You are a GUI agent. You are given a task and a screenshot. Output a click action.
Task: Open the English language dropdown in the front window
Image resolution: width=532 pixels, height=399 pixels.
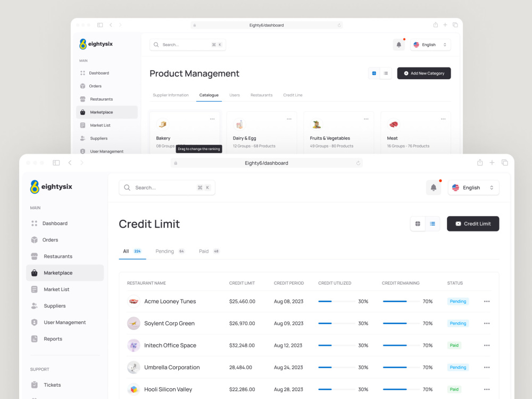point(473,188)
